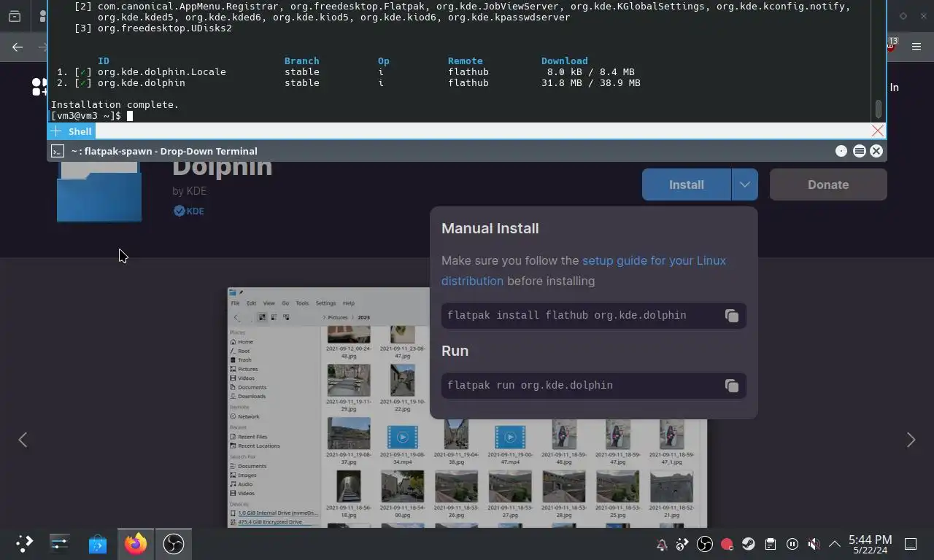Click the Show Desktop button in the taskbar
The image size is (934, 560).
click(x=911, y=544)
